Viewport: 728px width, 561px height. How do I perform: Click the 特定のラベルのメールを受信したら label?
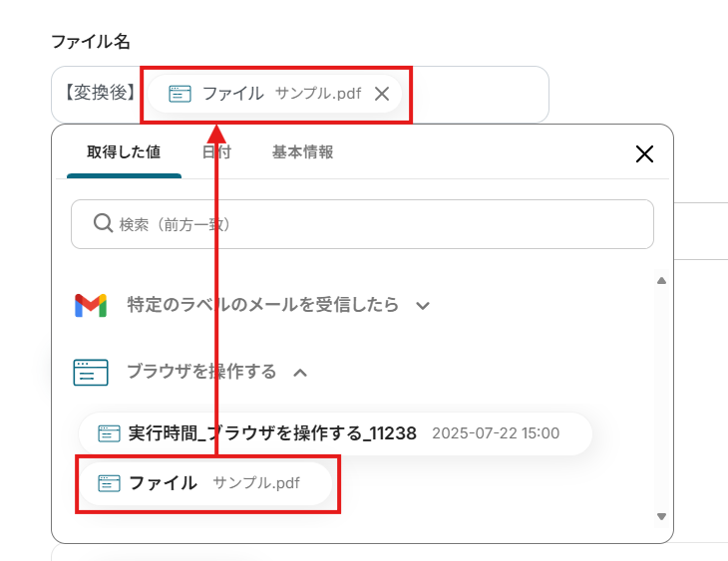click(x=263, y=305)
